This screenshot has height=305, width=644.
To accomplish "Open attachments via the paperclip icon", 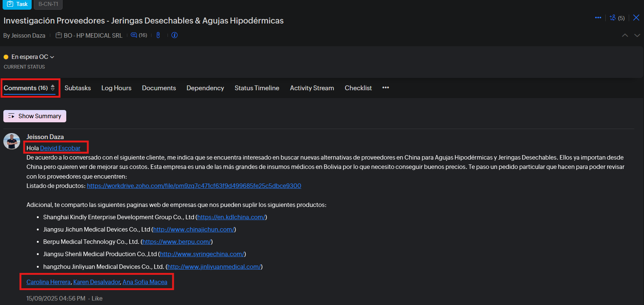I will pos(158,35).
